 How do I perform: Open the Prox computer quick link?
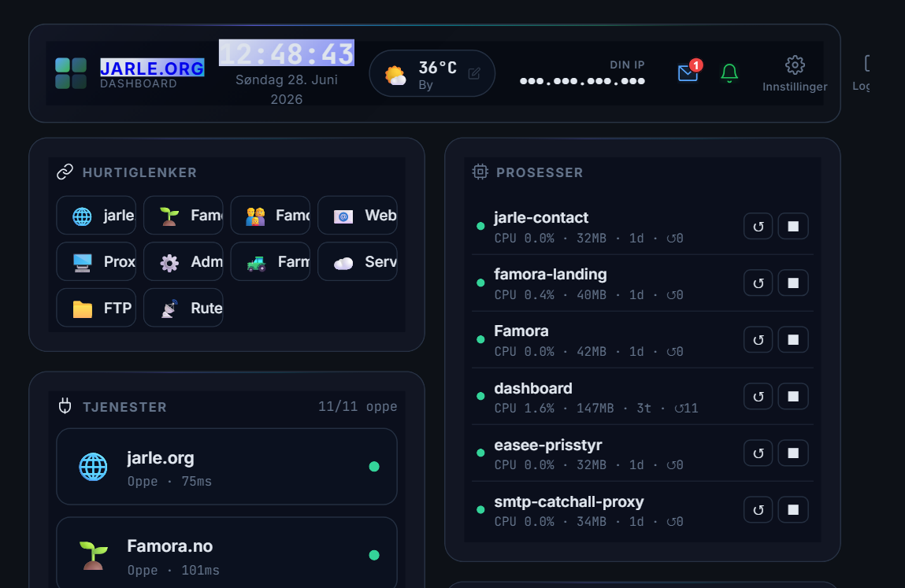[x=96, y=261]
